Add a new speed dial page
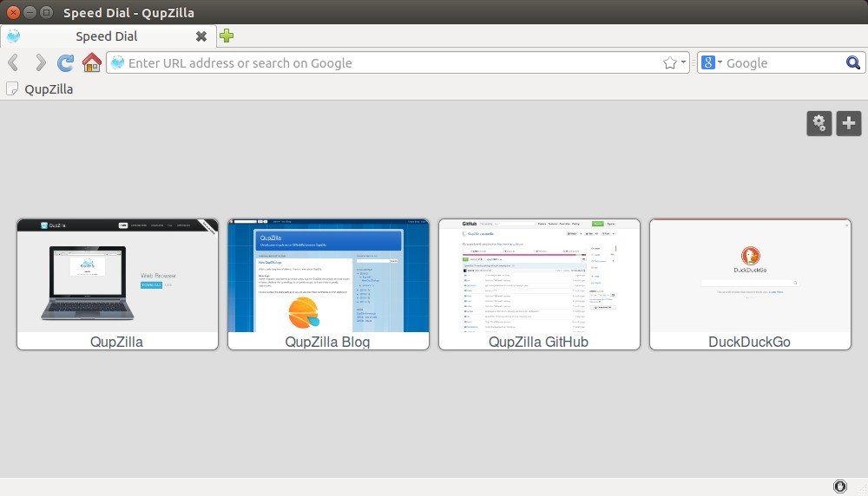This screenshot has width=868, height=496. click(x=849, y=123)
